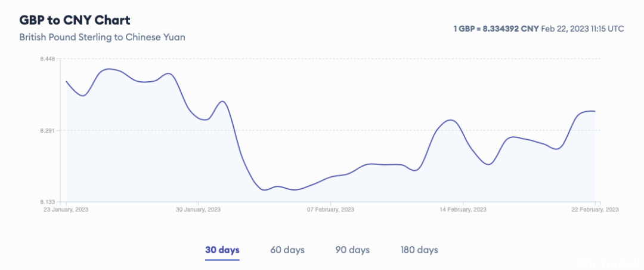Click the 23 January, 2023 axis label

(x=66, y=210)
